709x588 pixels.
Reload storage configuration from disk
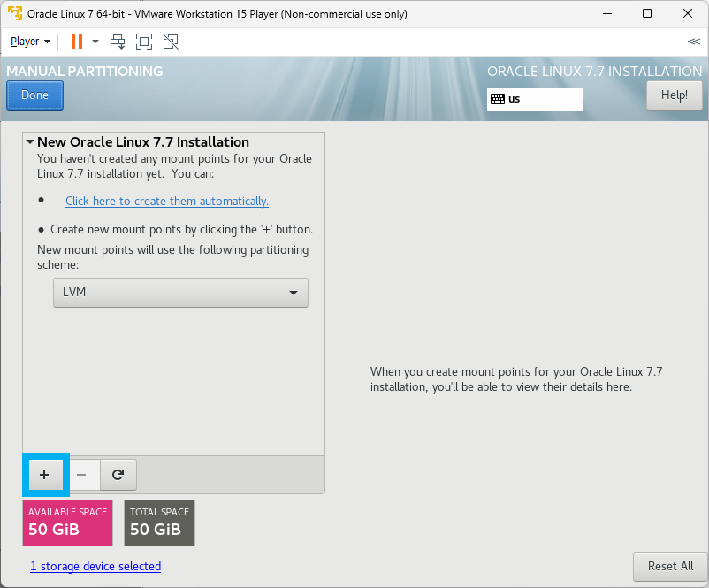point(118,475)
